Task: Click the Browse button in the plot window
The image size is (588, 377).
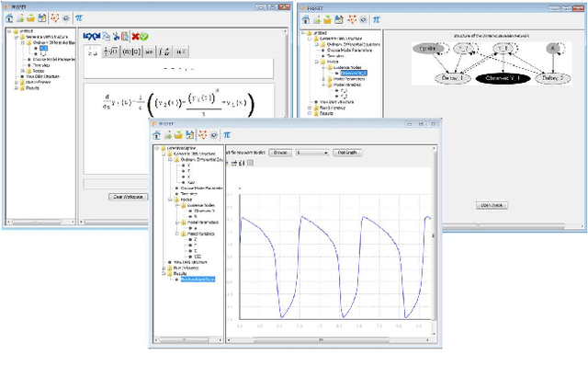Action: [280, 153]
